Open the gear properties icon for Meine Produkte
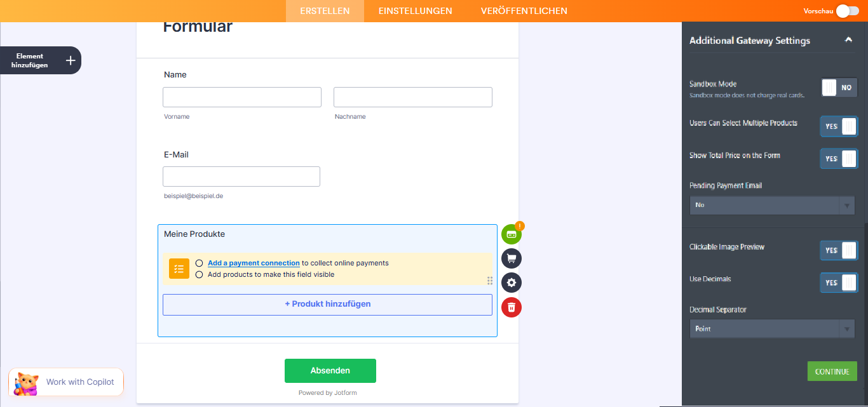 (512, 283)
